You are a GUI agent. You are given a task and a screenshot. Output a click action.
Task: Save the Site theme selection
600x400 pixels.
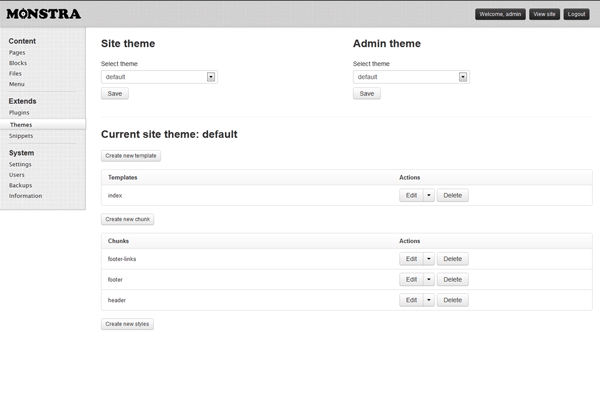coord(115,93)
